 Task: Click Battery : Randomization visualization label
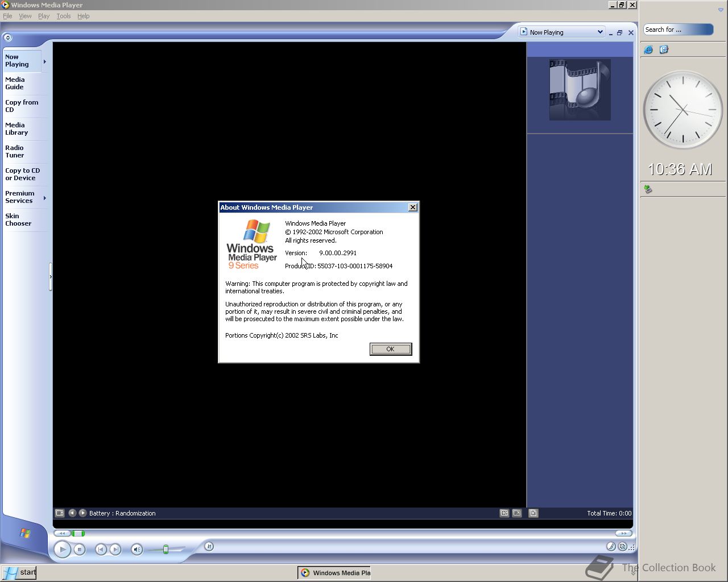tap(122, 513)
